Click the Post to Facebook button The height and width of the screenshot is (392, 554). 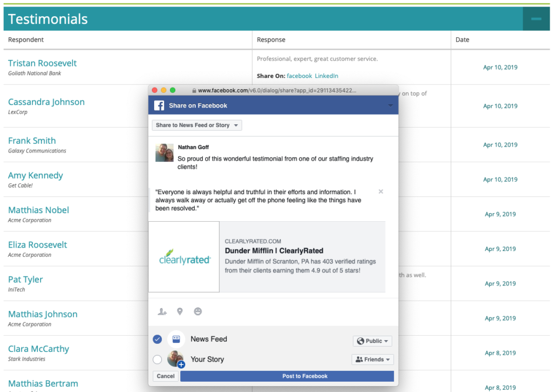point(287,376)
